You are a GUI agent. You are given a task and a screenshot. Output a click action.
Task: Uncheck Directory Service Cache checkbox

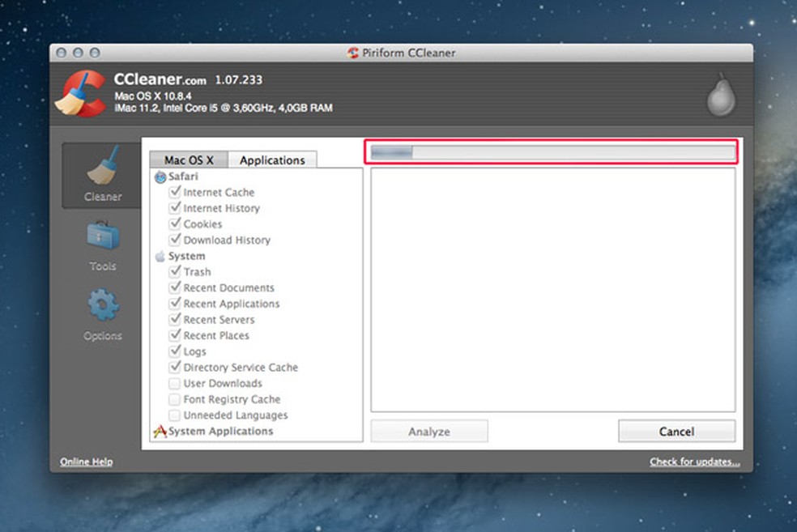coord(175,367)
